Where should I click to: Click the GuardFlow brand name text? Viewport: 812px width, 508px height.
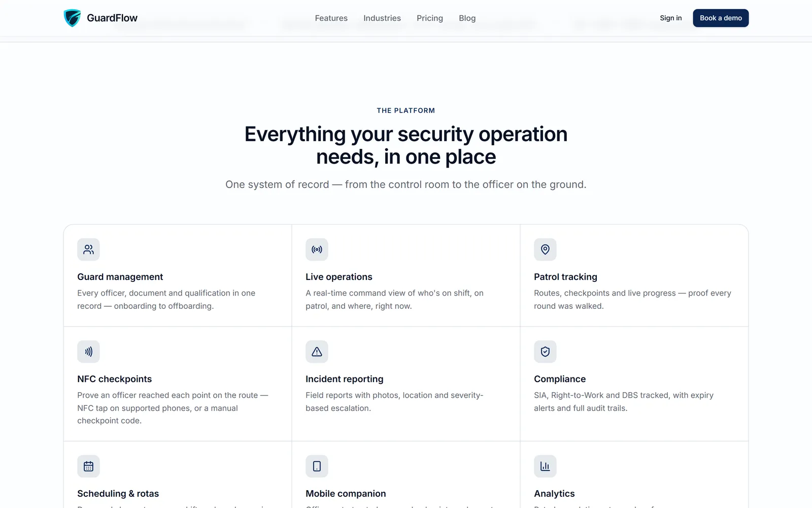[x=112, y=18]
